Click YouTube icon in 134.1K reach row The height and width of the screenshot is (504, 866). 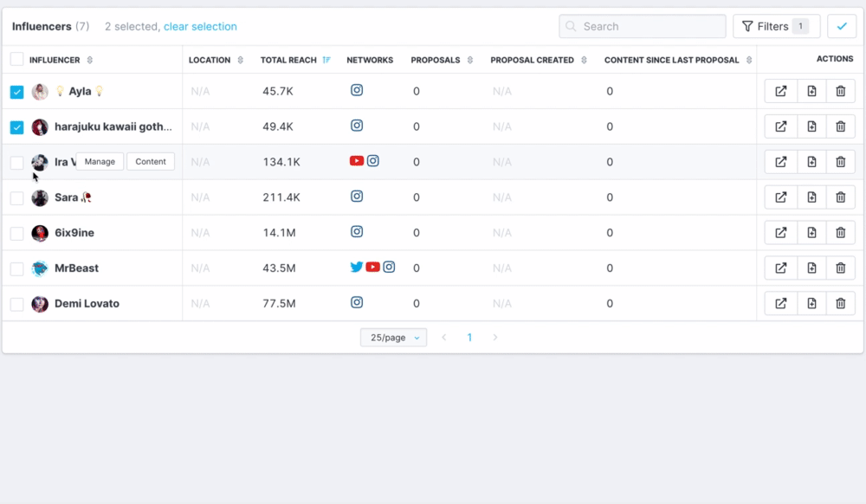pos(356,161)
